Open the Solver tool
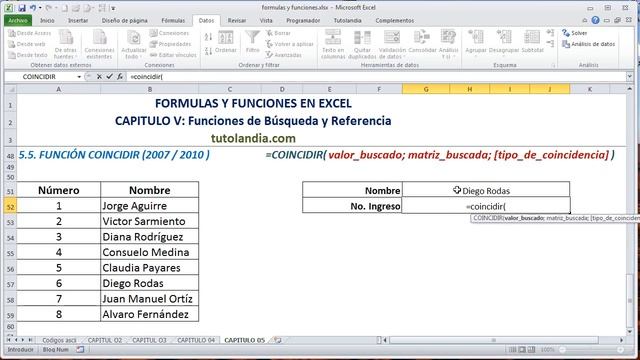The height and width of the screenshot is (360, 640). 575,33
